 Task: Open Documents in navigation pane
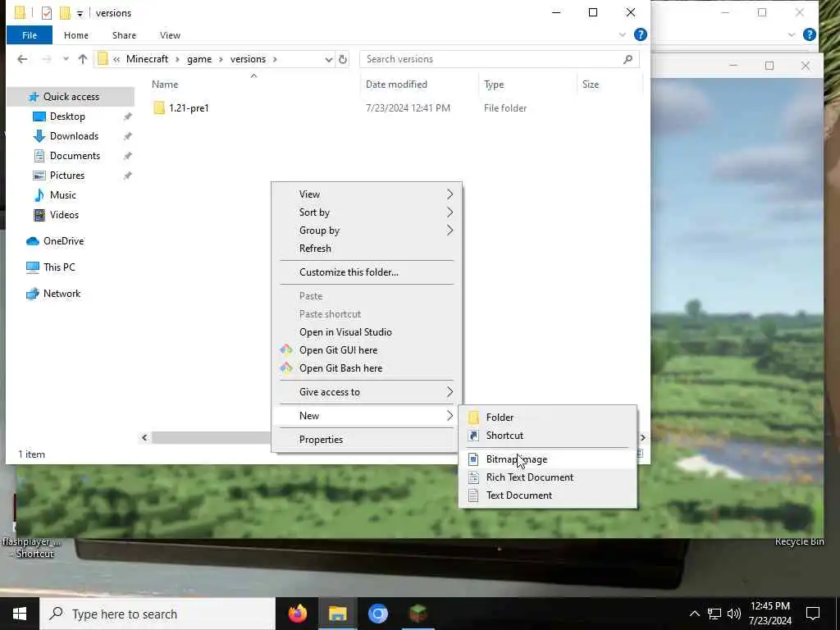pyautogui.click(x=75, y=156)
